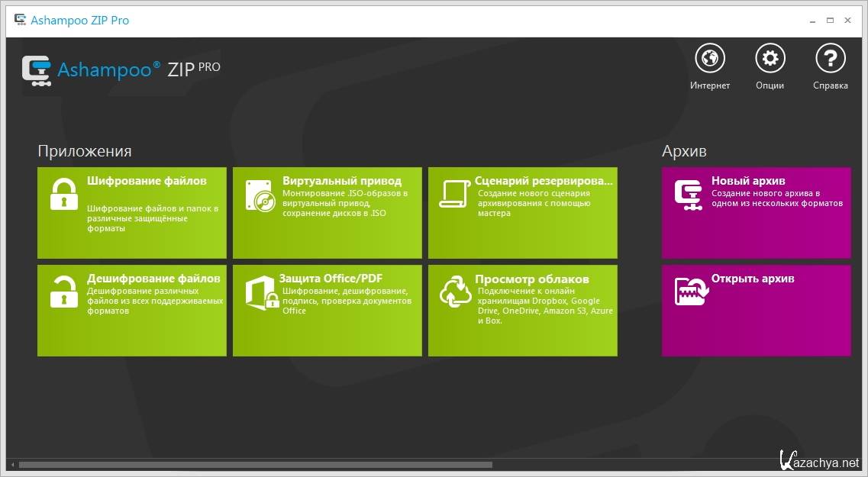Click the open padlock decryption icon
This screenshot has width=868, height=477.
coord(64,292)
